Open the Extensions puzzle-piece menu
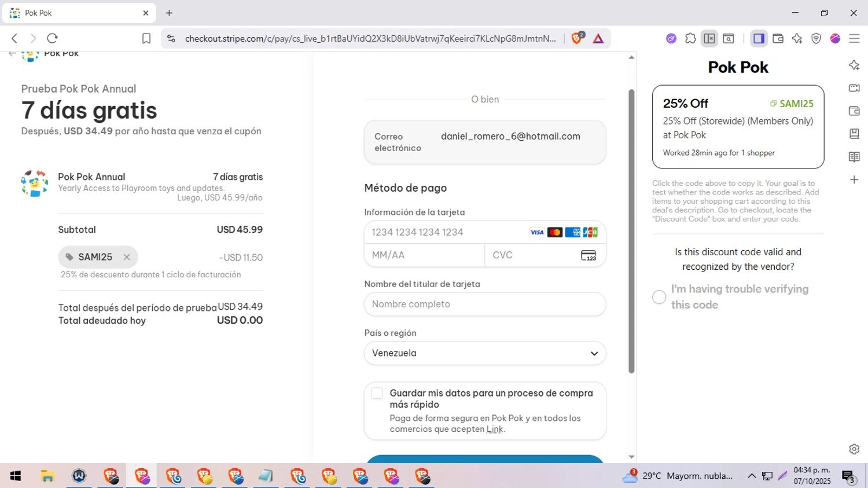 [x=690, y=38]
